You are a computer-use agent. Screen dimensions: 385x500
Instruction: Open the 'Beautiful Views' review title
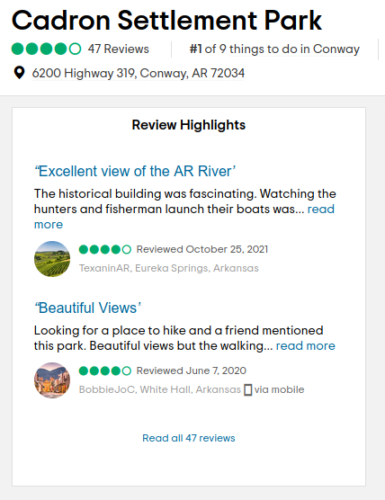coord(88,308)
